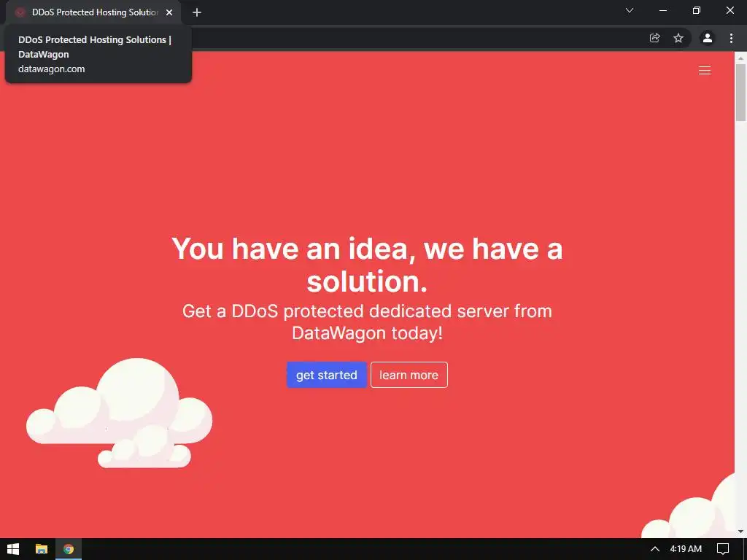Click the share page icon
The width and height of the screenshot is (747, 560).
click(654, 38)
